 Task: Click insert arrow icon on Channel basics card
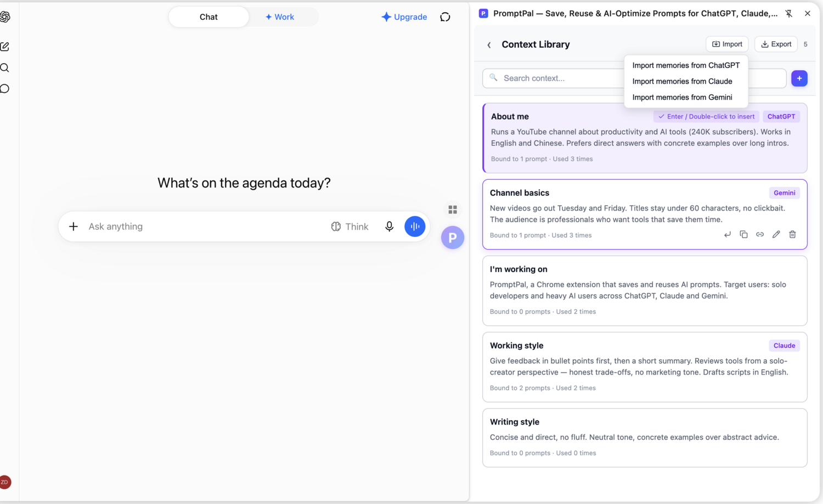pos(728,235)
